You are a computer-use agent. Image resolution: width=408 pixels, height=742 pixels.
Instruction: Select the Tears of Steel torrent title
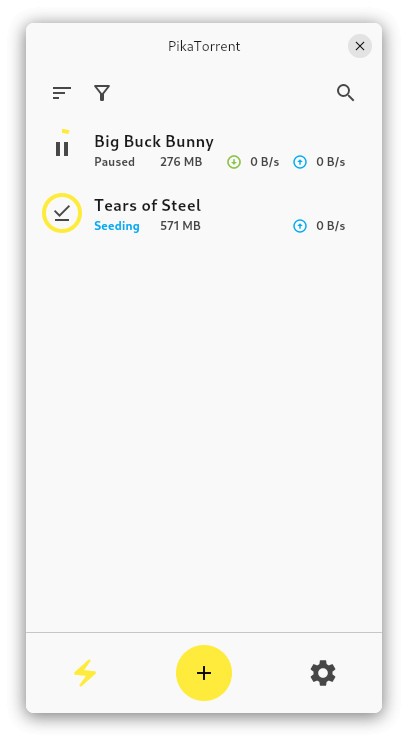148,205
